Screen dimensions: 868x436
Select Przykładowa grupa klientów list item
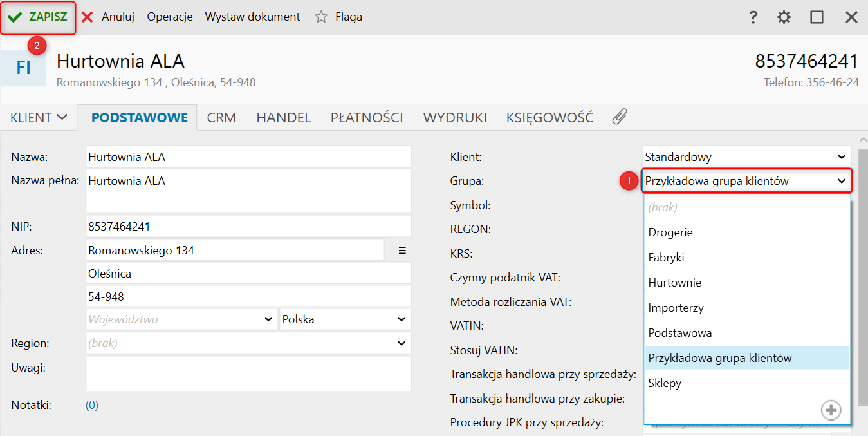(747, 357)
